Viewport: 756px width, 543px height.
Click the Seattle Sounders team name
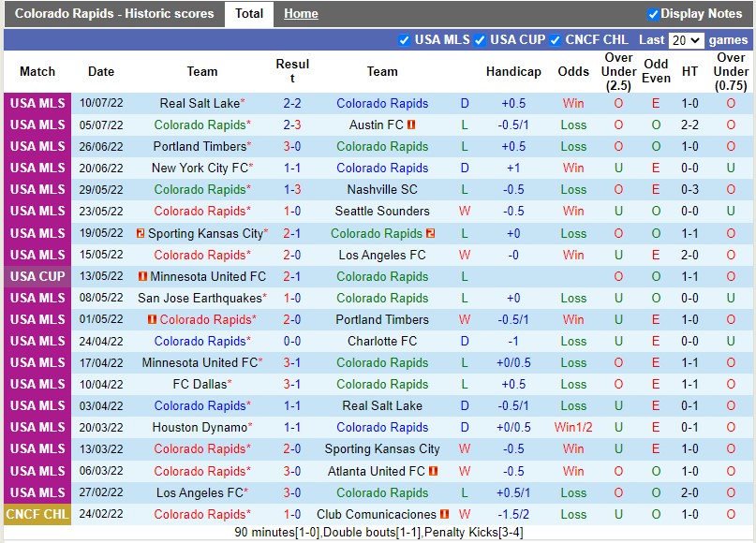coord(382,211)
